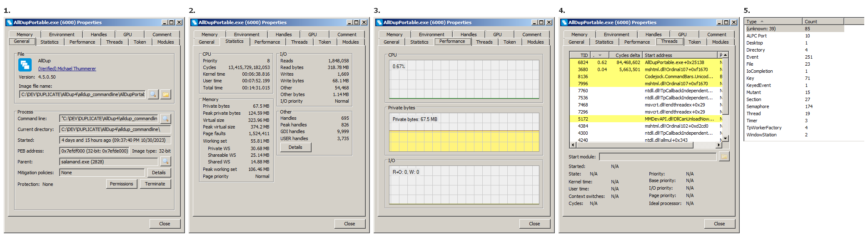Screen dimensions: 868x237
Task: Open the (Verified) Michael Thummerer link
Action: tap(67, 69)
